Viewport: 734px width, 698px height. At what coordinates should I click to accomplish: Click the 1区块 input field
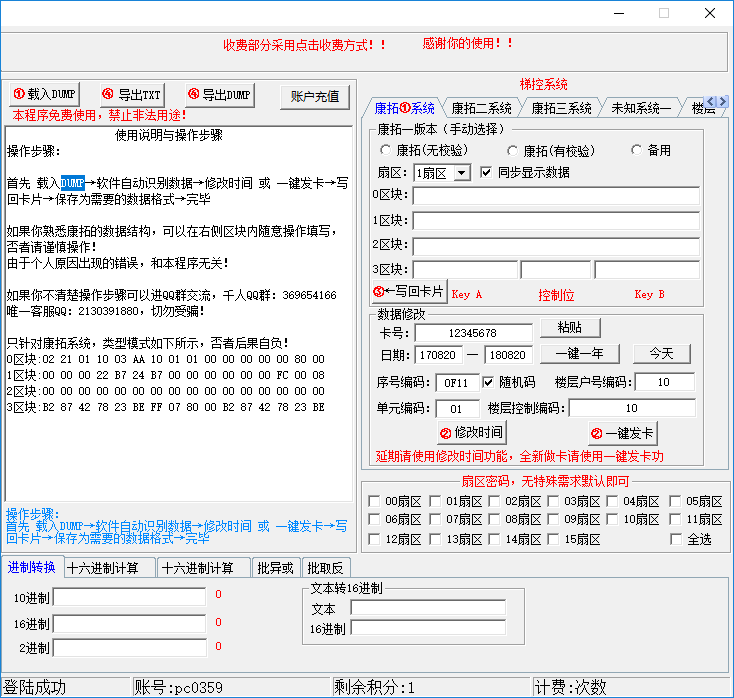pyautogui.click(x=556, y=221)
